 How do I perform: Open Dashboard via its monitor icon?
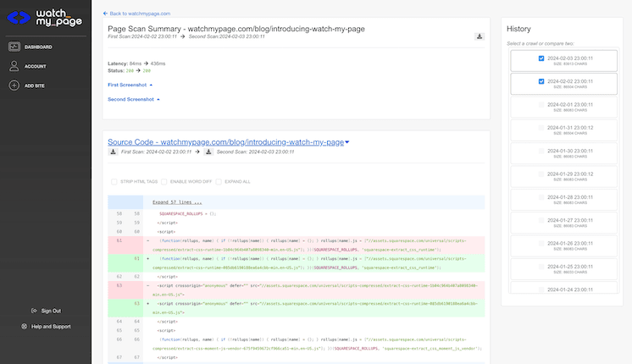point(14,47)
